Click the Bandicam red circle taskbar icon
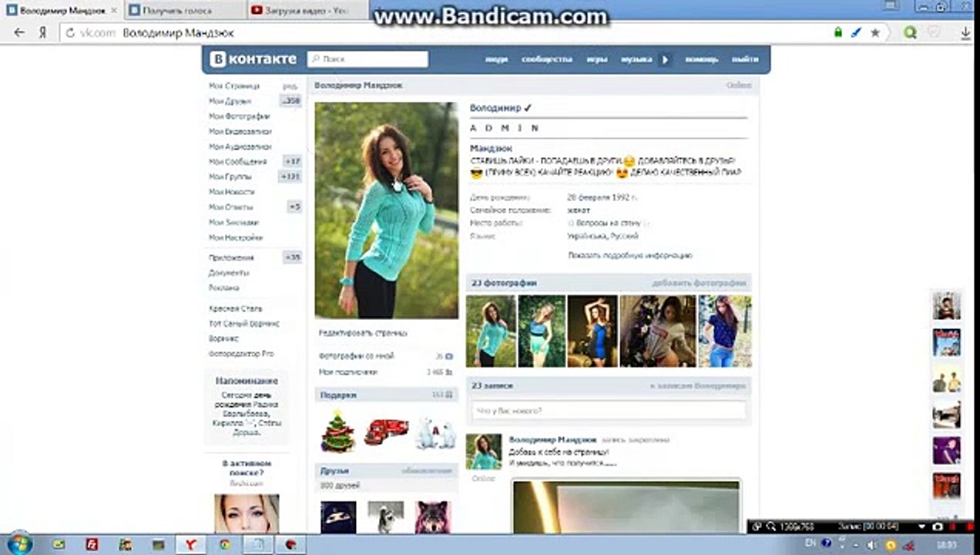The height and width of the screenshot is (555, 980). pyautogui.click(x=290, y=544)
